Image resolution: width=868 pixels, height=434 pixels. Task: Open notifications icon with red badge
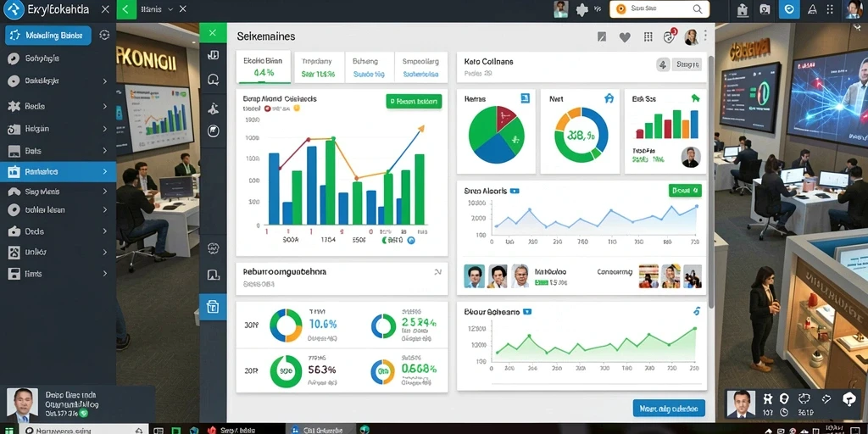click(670, 36)
